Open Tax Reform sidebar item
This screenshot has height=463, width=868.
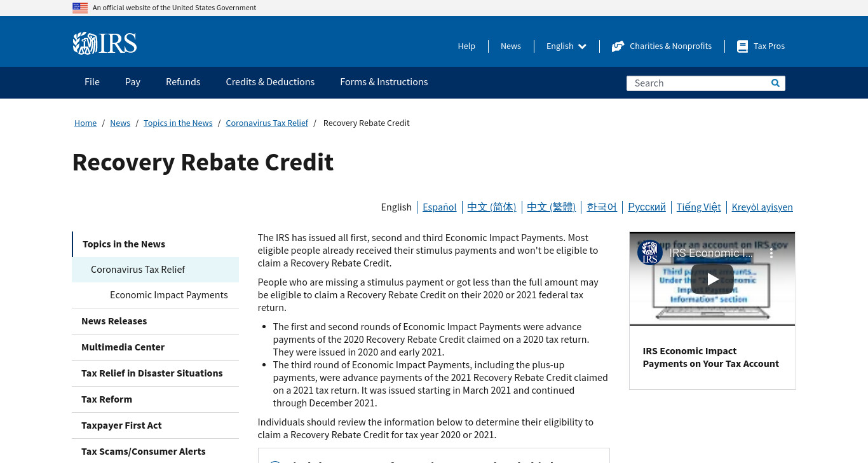coord(156,399)
